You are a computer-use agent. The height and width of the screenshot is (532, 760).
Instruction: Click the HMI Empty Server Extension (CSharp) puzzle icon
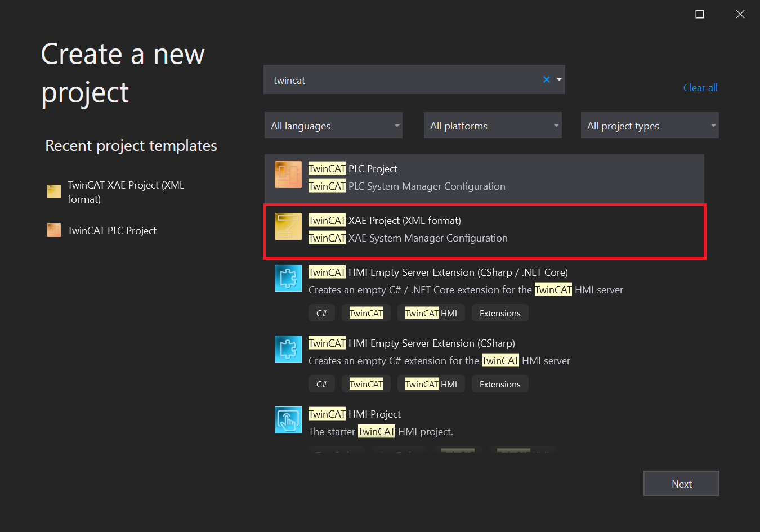point(288,349)
